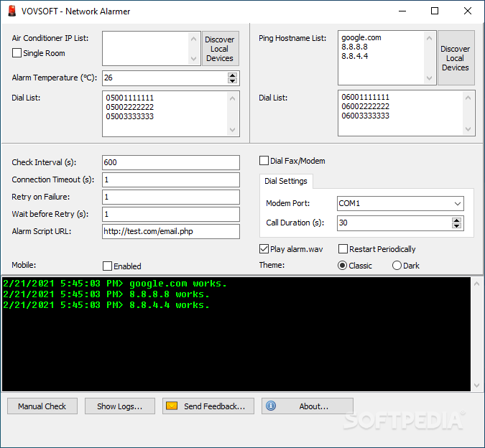Switch to the Dial Settings tab
The image size is (485, 448).
[286, 181]
